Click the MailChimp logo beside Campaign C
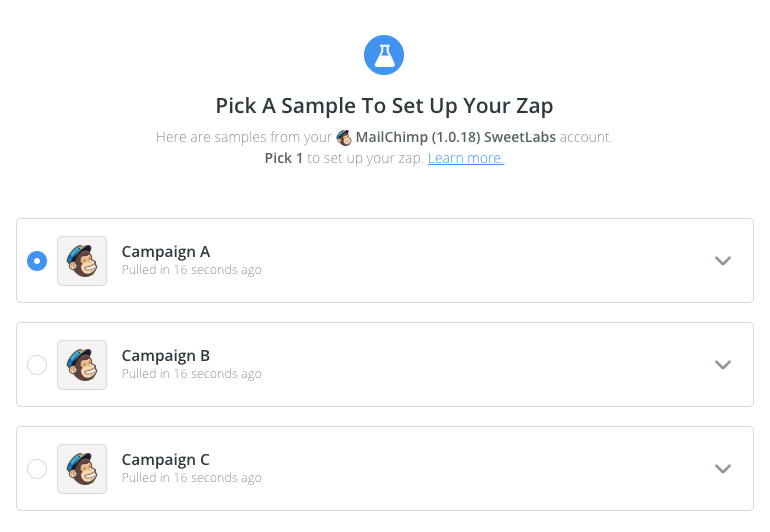 point(82,469)
